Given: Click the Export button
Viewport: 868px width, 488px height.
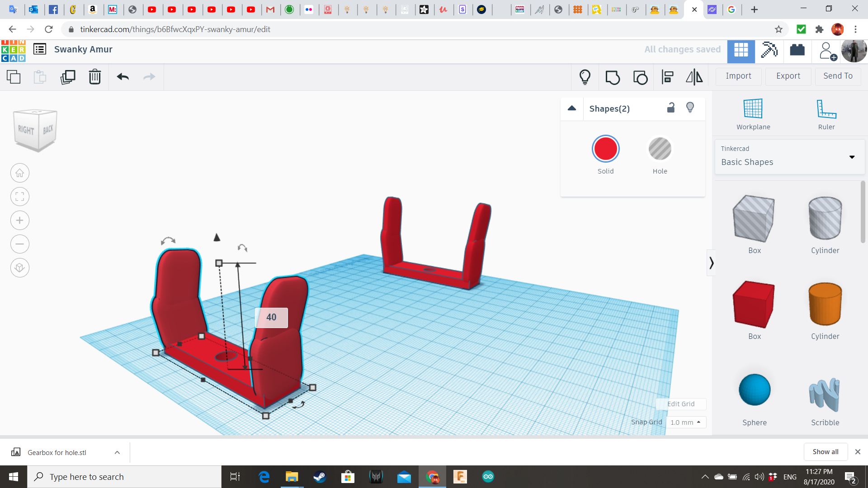Looking at the screenshot, I should [x=788, y=76].
